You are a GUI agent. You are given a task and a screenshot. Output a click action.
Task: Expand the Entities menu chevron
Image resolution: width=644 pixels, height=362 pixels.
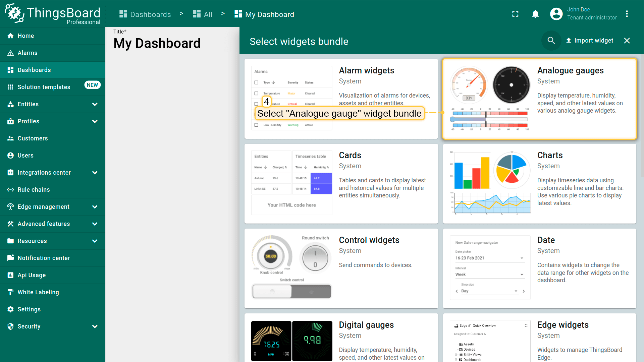tap(95, 104)
